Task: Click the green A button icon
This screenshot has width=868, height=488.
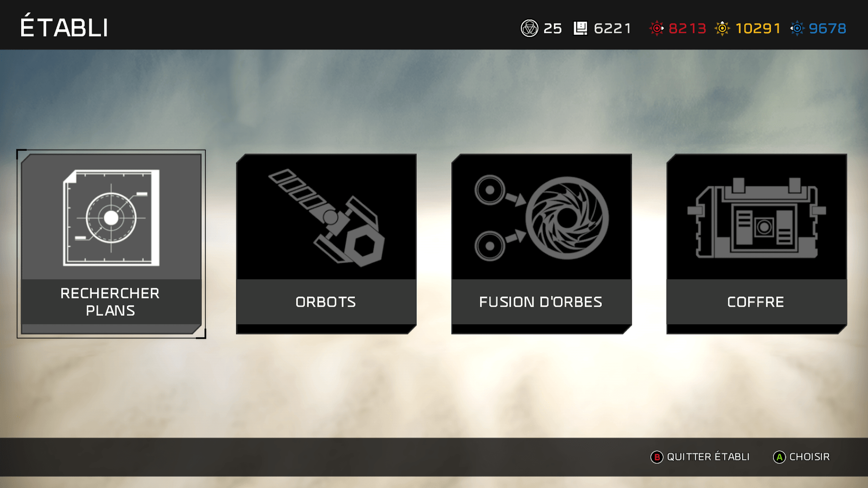Action: pos(779,457)
